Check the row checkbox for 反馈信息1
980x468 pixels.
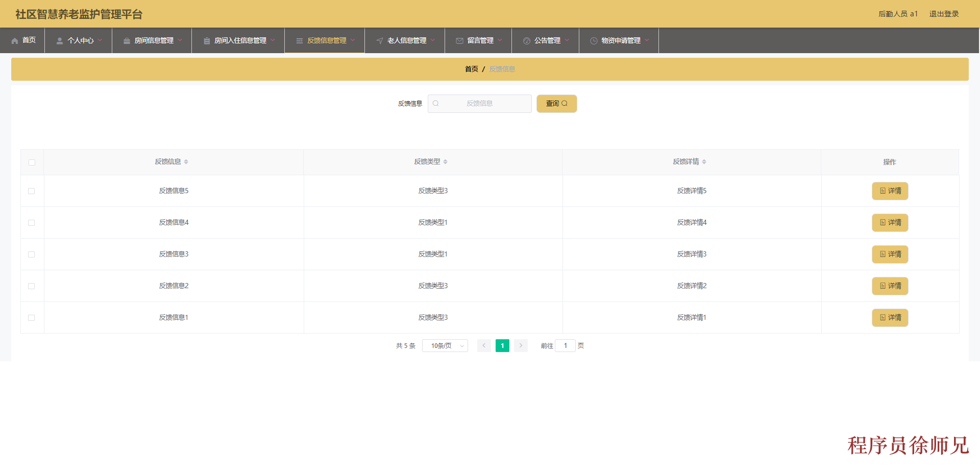[x=32, y=317]
